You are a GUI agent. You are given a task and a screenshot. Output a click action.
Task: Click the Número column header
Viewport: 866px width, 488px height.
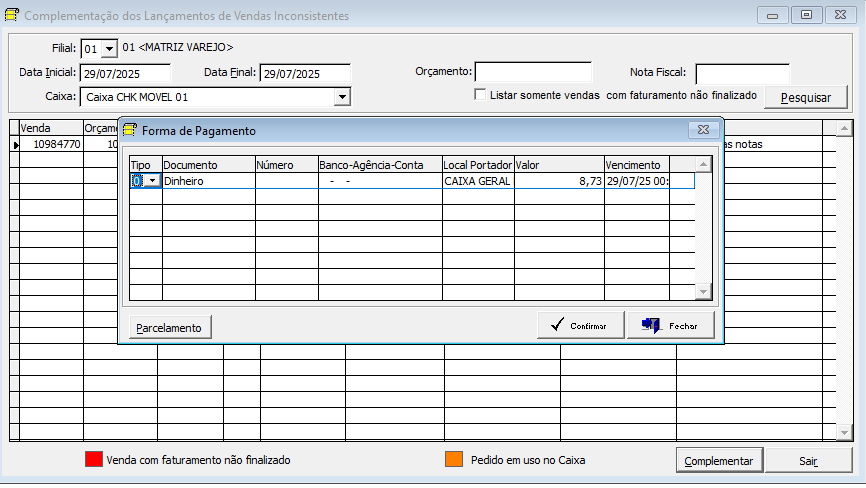287,165
